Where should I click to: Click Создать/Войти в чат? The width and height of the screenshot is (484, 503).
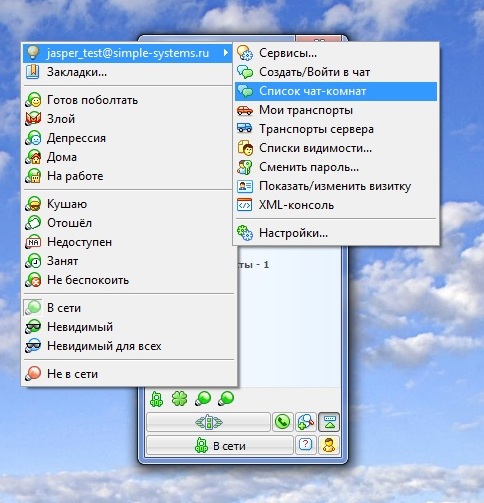[336, 72]
